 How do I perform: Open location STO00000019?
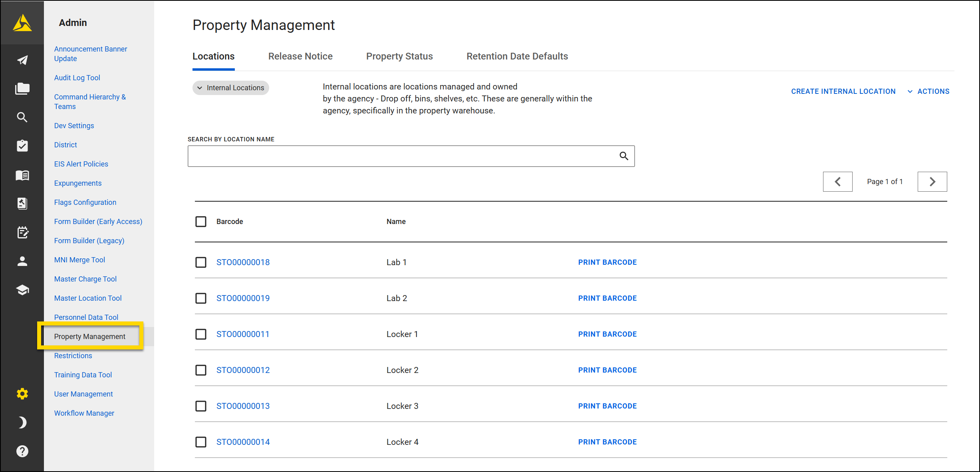tap(243, 298)
